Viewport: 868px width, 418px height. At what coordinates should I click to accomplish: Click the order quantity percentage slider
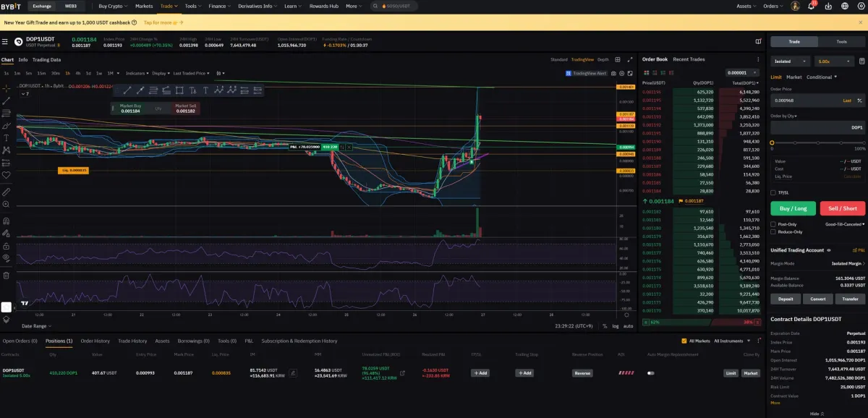[x=817, y=142]
